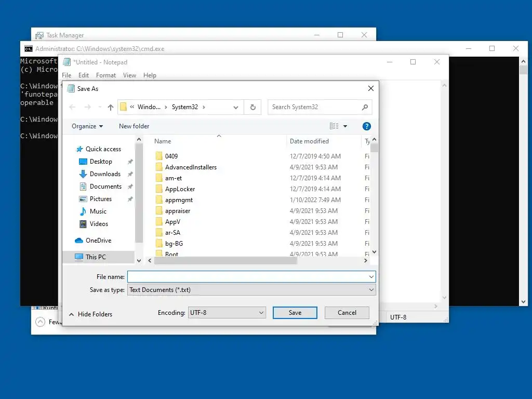Click the Task Manager title bar icon
This screenshot has width=532, height=399.
click(39, 35)
